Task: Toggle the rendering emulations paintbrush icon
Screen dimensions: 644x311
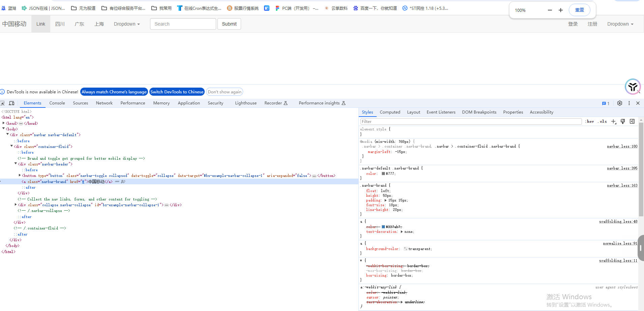Action: click(x=623, y=122)
